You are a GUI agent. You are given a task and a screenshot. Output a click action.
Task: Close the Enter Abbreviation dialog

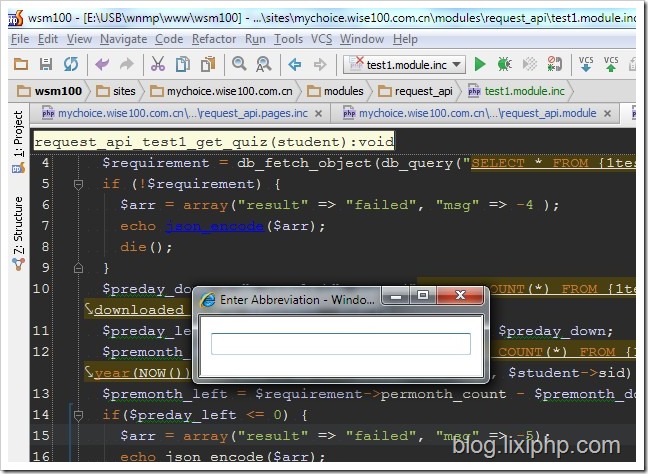[x=460, y=296]
